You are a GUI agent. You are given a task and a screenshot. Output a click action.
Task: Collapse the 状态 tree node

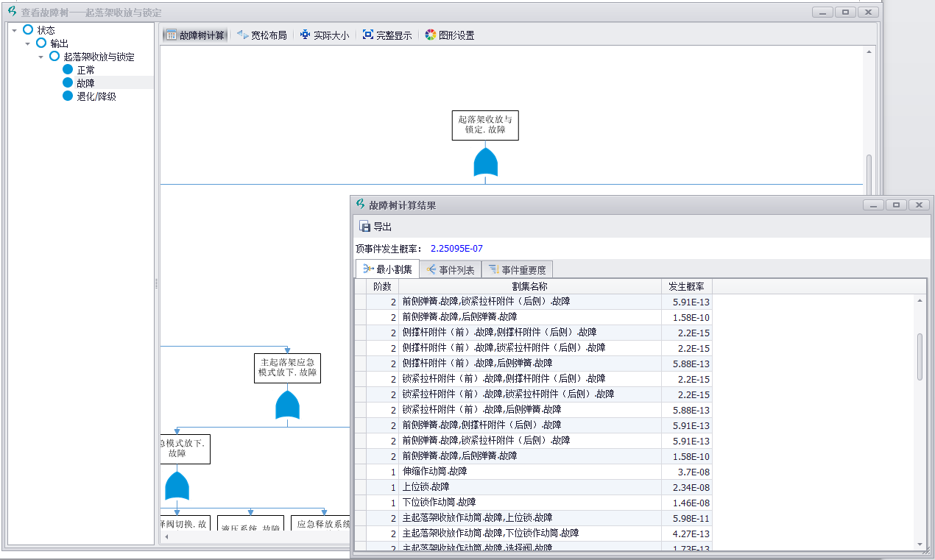14,30
